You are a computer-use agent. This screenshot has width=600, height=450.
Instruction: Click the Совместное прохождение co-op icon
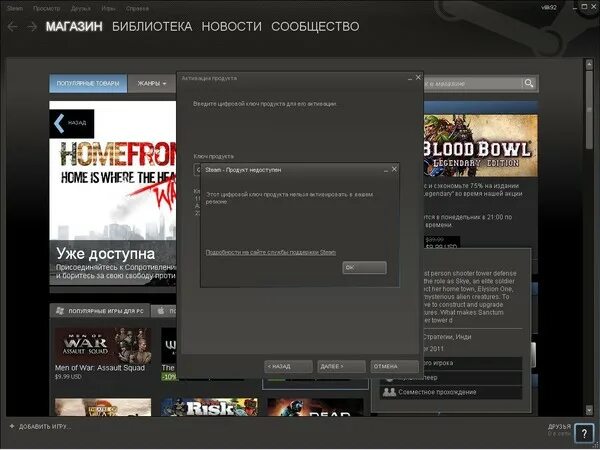click(389, 392)
